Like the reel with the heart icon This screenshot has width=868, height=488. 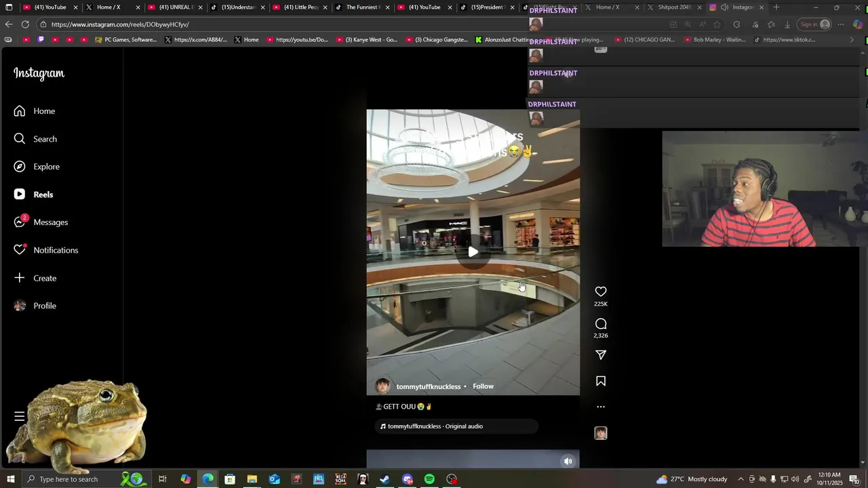coord(601,291)
